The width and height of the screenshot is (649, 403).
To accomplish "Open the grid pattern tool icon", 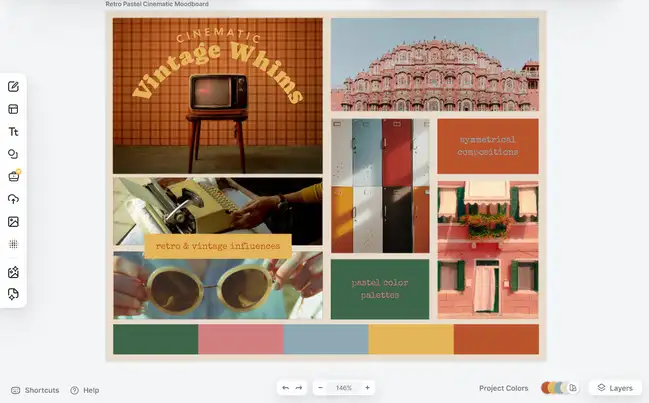I will coord(13,244).
